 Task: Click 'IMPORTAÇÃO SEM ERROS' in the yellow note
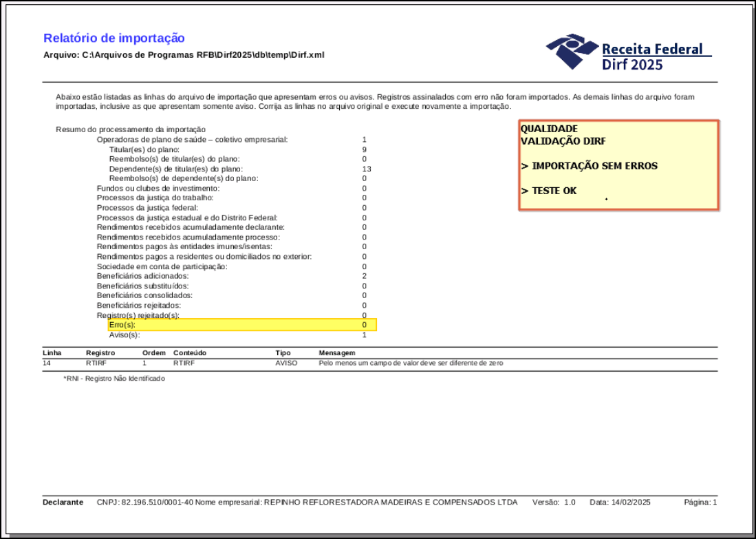coord(594,166)
